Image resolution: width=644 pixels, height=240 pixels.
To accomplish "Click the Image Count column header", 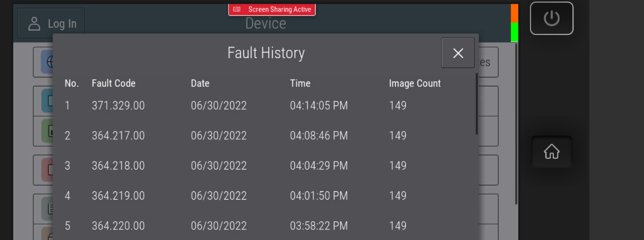I will click(414, 83).
